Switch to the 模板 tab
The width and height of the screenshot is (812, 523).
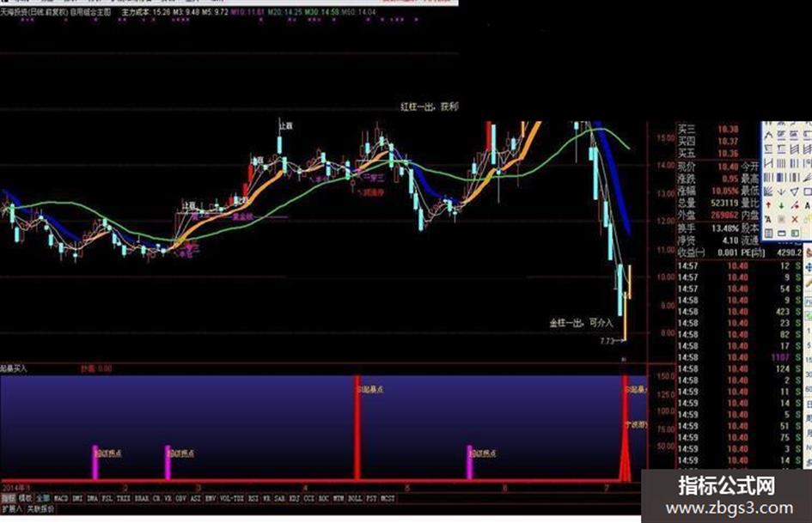25,498
